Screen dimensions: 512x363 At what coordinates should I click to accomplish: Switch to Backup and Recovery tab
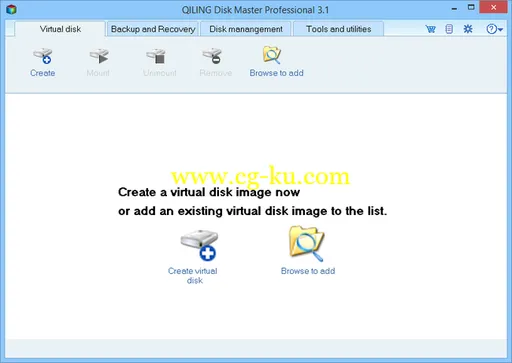(x=153, y=29)
